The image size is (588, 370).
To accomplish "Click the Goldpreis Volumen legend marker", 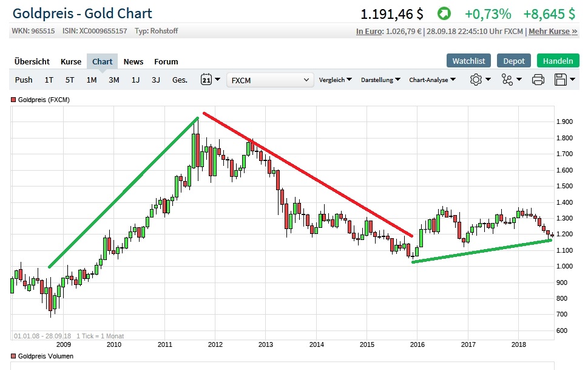I will (13, 356).
